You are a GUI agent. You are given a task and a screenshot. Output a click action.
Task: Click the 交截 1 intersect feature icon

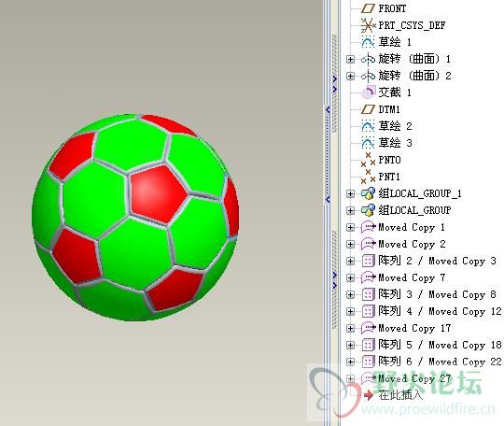pyautogui.click(x=369, y=92)
